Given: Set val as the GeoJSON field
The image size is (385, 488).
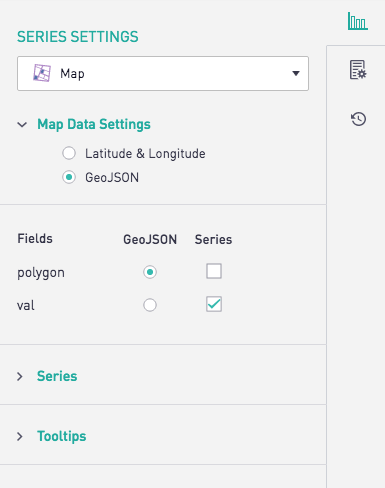Looking at the screenshot, I should (150, 305).
